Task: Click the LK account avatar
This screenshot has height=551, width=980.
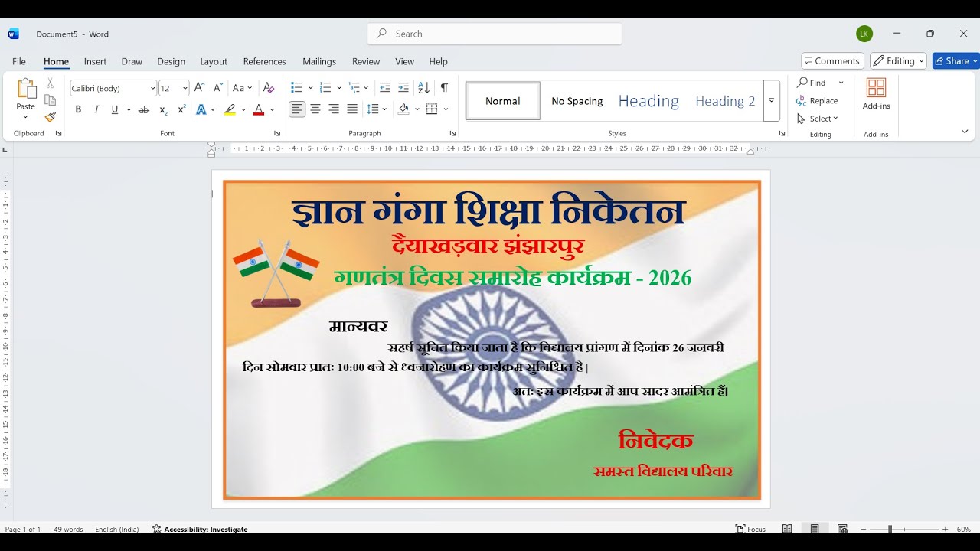Action: (864, 34)
